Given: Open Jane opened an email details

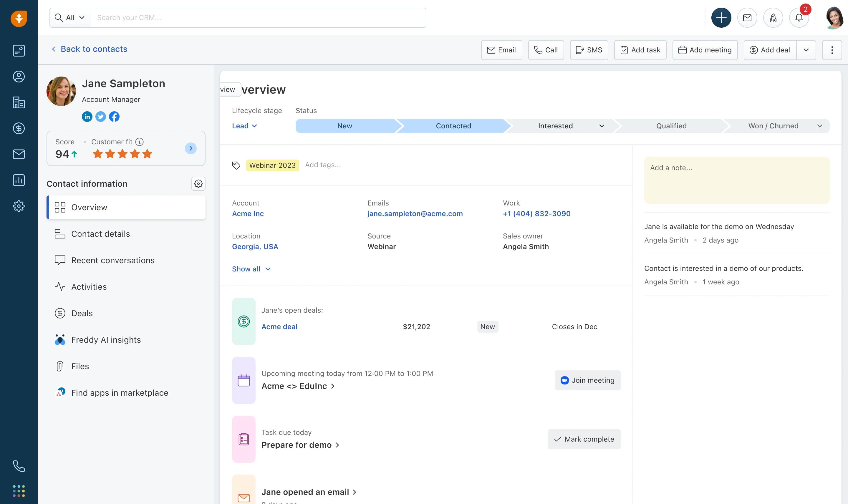Looking at the screenshot, I should [309, 492].
